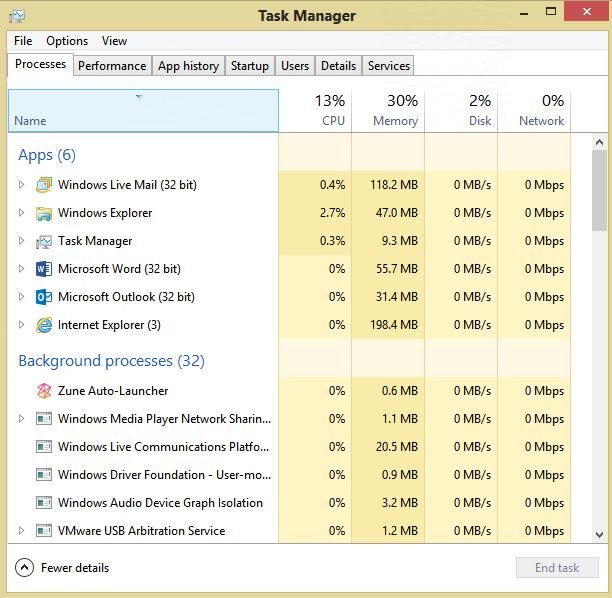Viewport: 612px width, 598px height.
Task: Collapse view with Fewer details arrow
Action: pyautogui.click(x=24, y=568)
